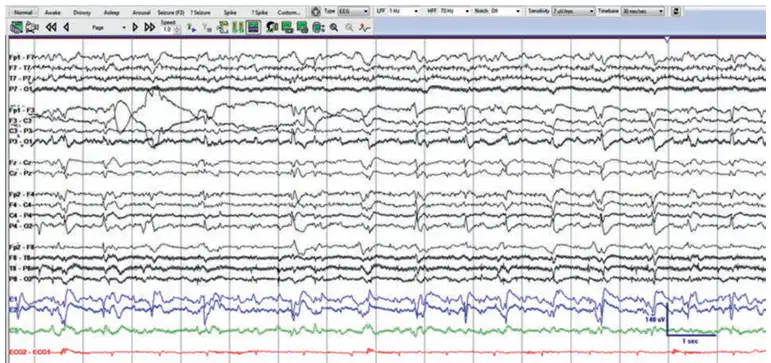
Task: Toggle the highlighted display panel icon
Action: pyautogui.click(x=253, y=27)
